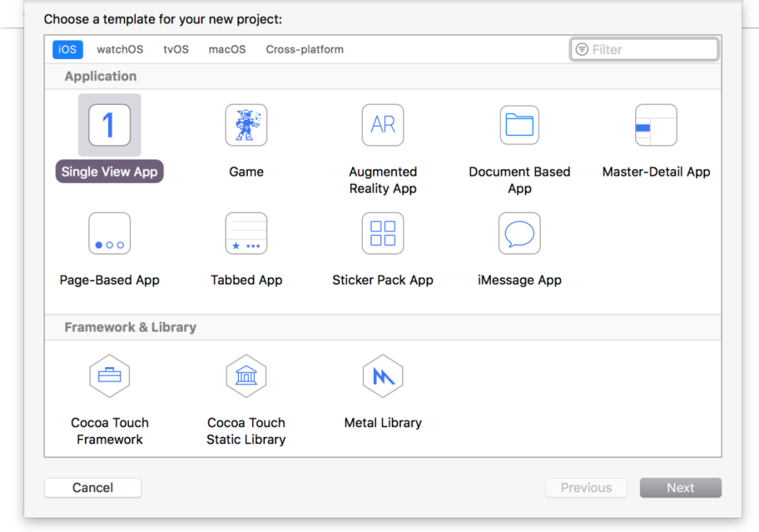The width and height of the screenshot is (759, 532).
Task: Click the "Augmented Reality App" label
Action: (x=383, y=180)
